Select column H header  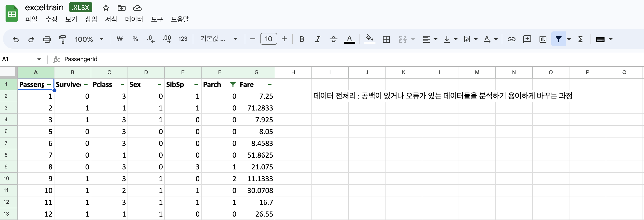293,72
